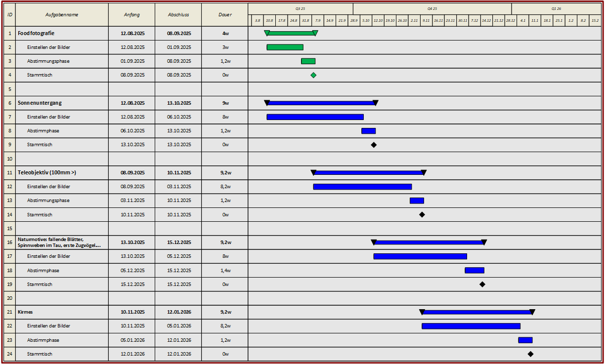Select the "Abschluss" column header
This screenshot has width=605, height=364.
(178, 15)
